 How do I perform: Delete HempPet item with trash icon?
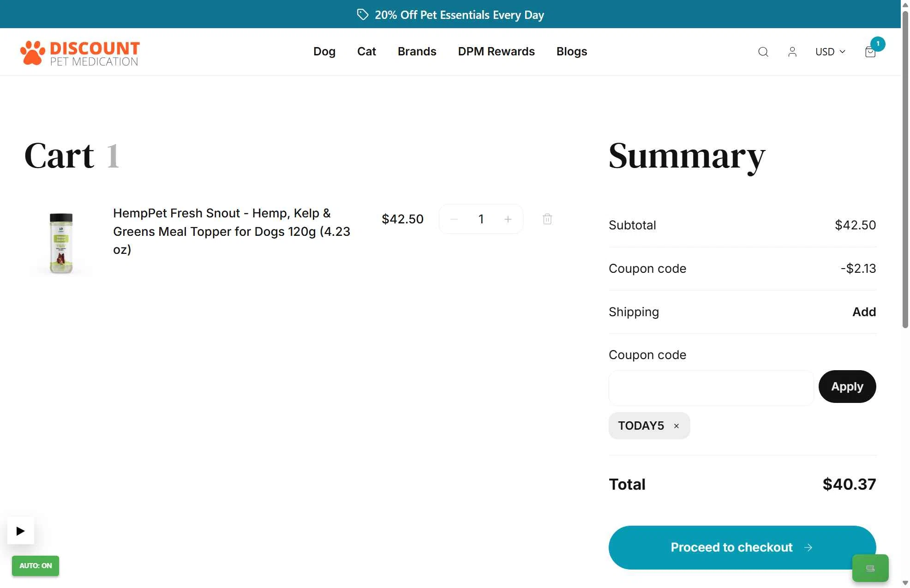(x=547, y=219)
